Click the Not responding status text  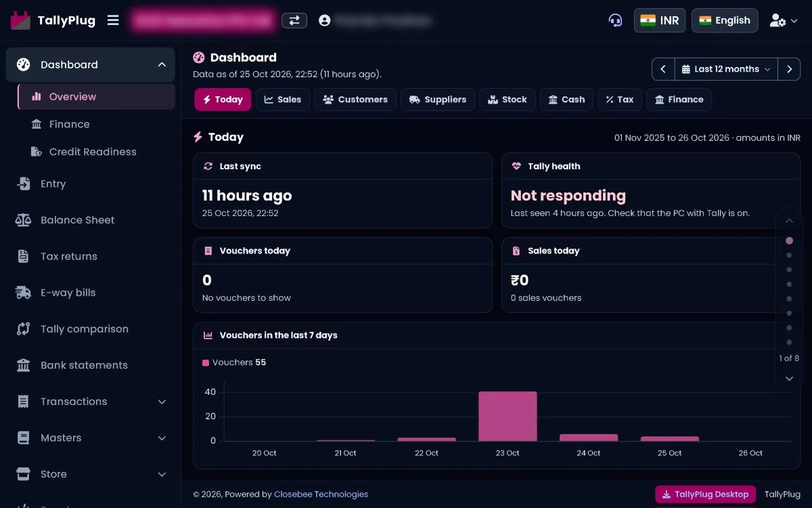(568, 196)
